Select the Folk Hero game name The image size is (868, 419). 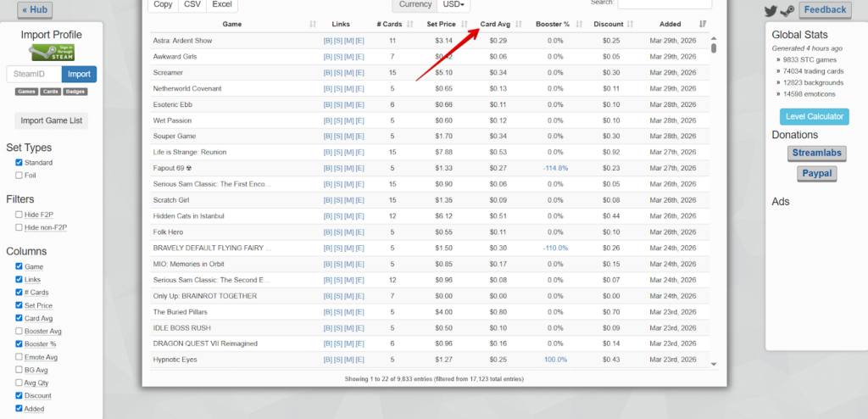pos(168,232)
